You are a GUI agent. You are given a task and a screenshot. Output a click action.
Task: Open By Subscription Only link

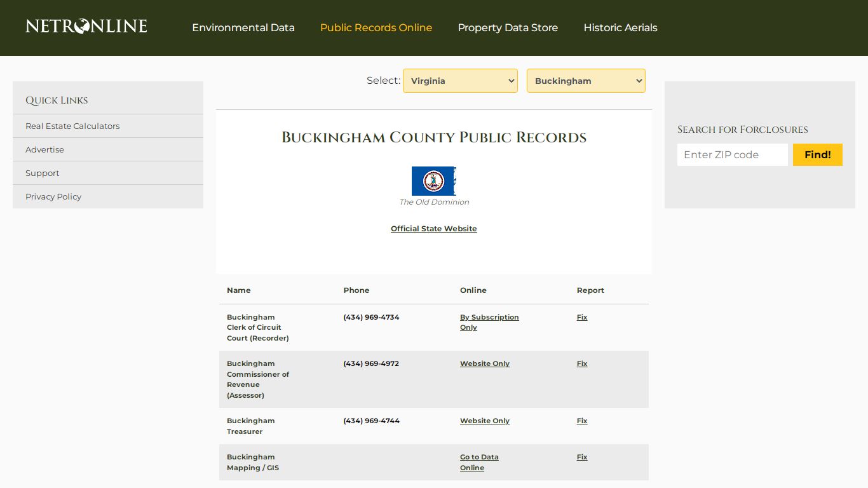(x=489, y=322)
